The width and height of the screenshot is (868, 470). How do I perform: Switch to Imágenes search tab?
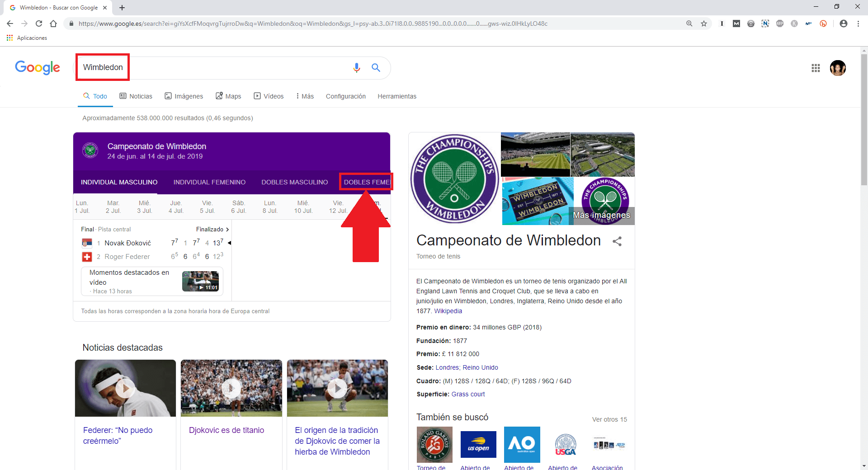[x=184, y=96]
